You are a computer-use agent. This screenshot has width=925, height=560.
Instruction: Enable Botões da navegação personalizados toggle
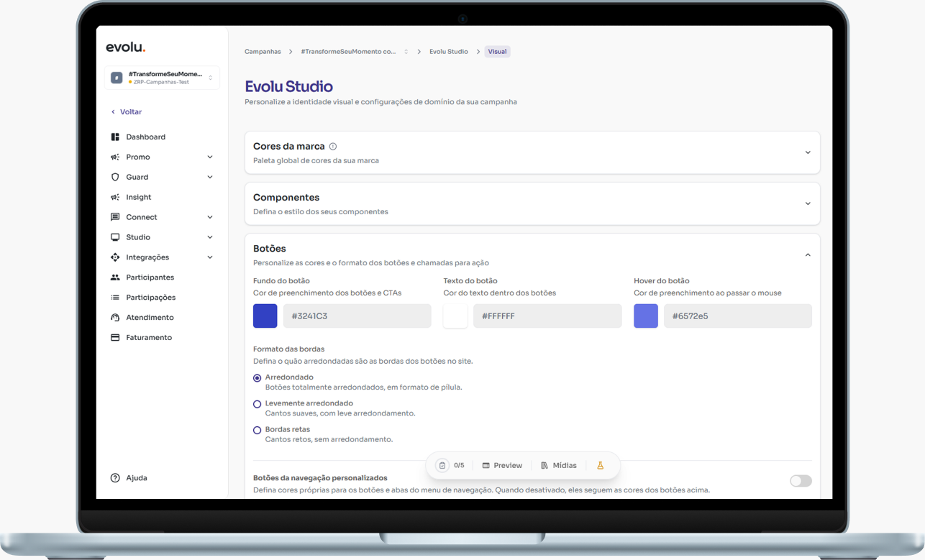click(x=801, y=481)
